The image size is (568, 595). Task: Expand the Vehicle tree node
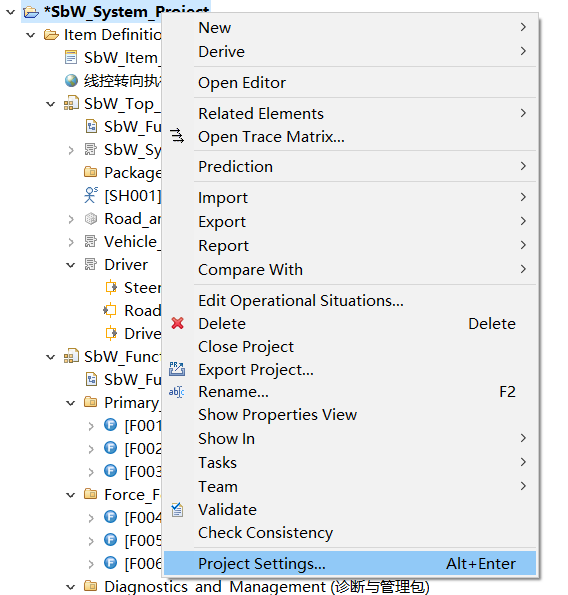[x=71, y=242]
